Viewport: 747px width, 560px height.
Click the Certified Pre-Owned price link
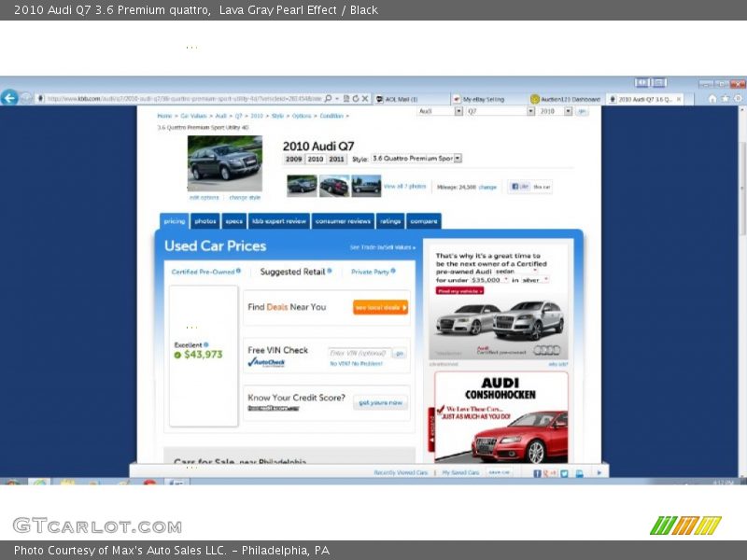[x=203, y=272]
